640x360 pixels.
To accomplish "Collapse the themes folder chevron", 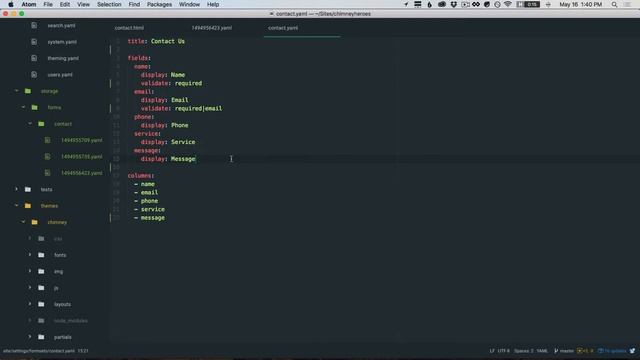I will (16, 205).
